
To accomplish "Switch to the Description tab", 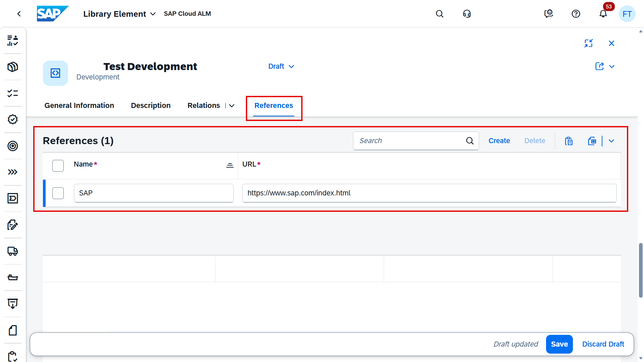I will [151, 106].
